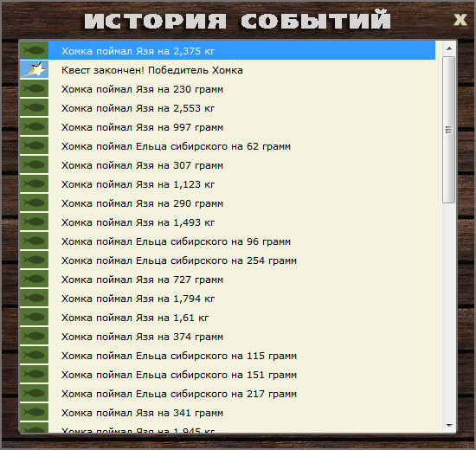Click the fish icon beside Ельца сибирского 217 грамм
The width and height of the screenshot is (476, 450).
34,393
